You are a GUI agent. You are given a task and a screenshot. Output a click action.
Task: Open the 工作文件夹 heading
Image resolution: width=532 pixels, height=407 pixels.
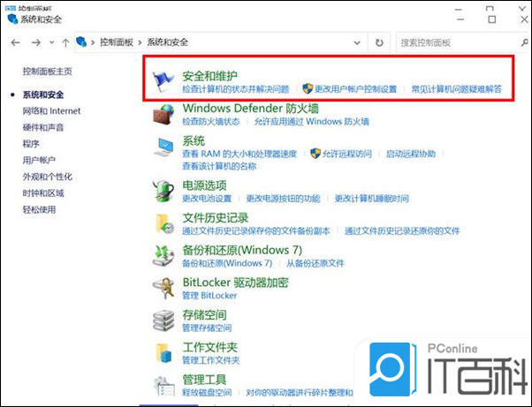(x=209, y=347)
